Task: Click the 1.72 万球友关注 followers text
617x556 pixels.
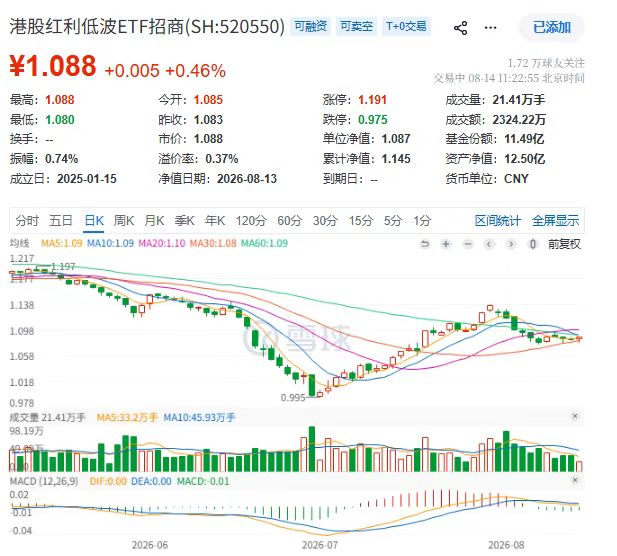Action: tap(546, 63)
